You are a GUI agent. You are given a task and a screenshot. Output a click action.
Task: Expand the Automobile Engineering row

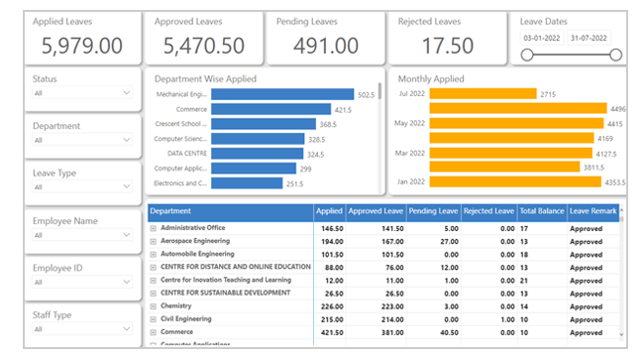154,255
